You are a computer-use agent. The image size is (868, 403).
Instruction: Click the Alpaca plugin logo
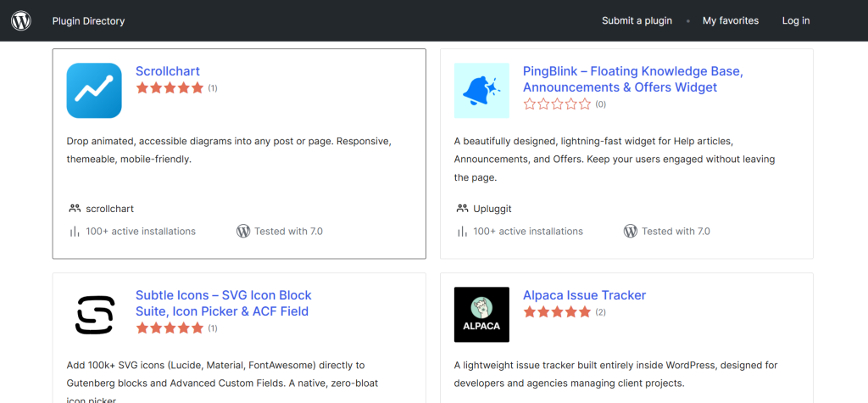481,314
